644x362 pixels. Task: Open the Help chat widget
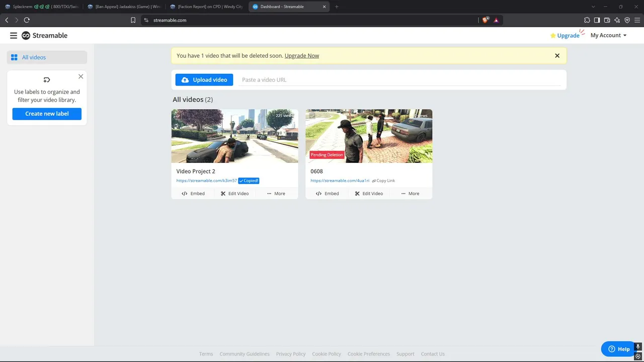point(619,349)
